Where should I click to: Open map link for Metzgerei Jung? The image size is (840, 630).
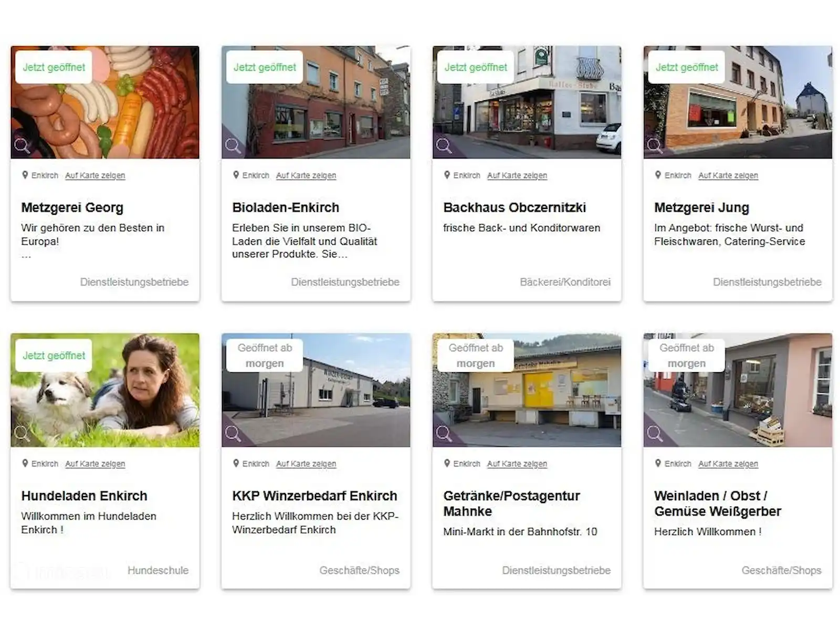click(x=728, y=175)
